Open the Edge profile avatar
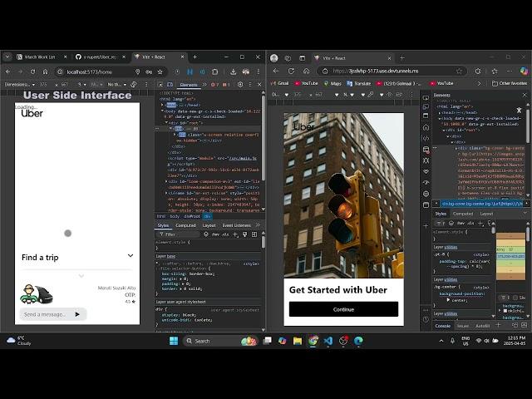 click(274, 58)
